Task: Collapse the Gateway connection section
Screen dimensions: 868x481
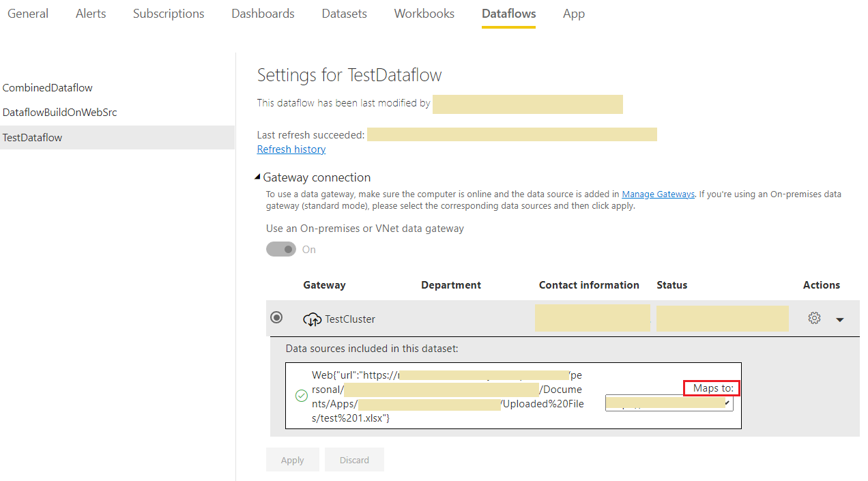Action: (258, 177)
